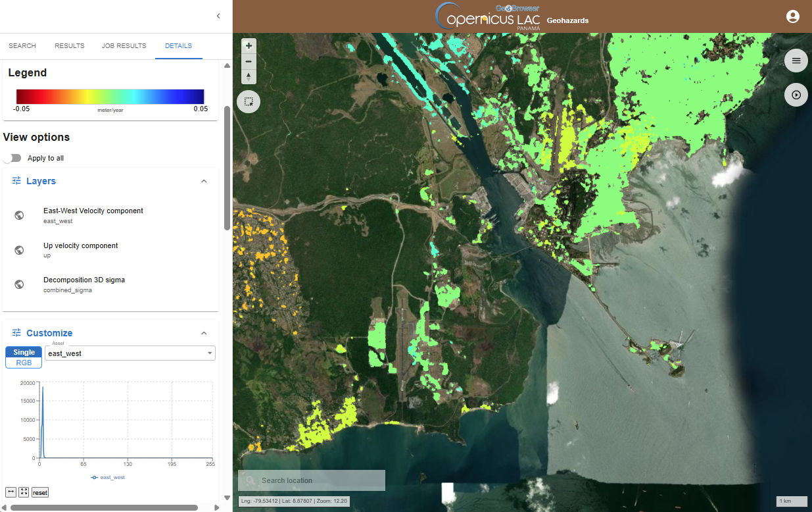The width and height of the screenshot is (812, 512).
Task: Click the circular play button on the map
Action: coord(796,95)
